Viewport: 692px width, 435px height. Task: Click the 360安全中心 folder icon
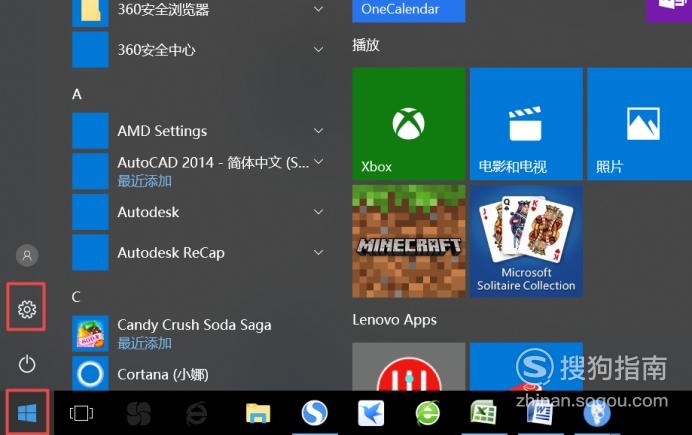click(90, 49)
